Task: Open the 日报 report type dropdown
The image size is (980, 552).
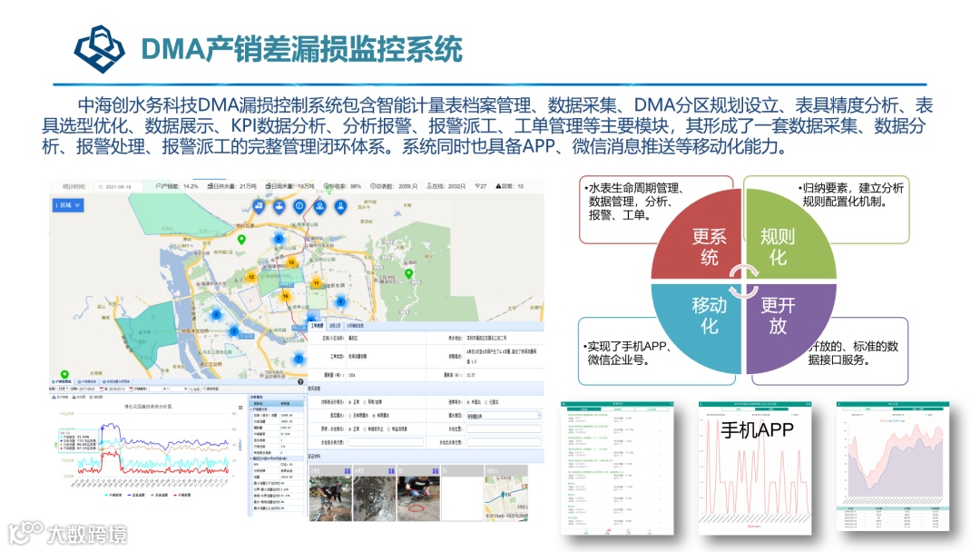Action: [64, 389]
